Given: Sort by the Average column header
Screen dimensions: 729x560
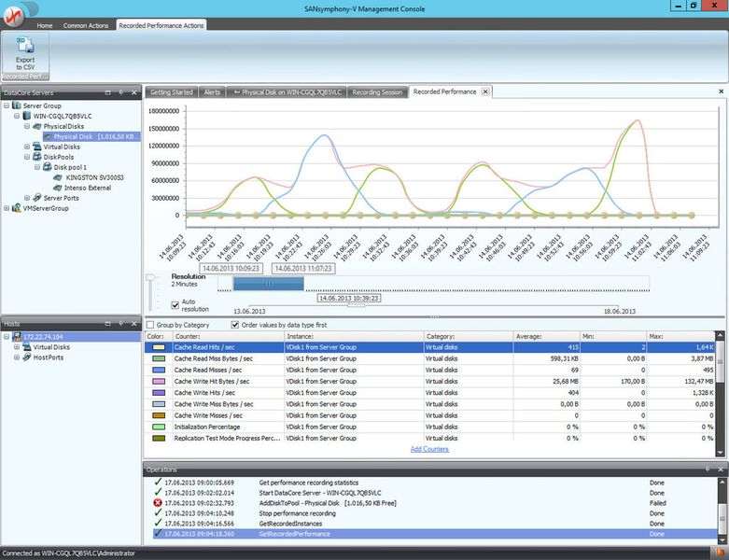Looking at the screenshot, I should 547,336.
